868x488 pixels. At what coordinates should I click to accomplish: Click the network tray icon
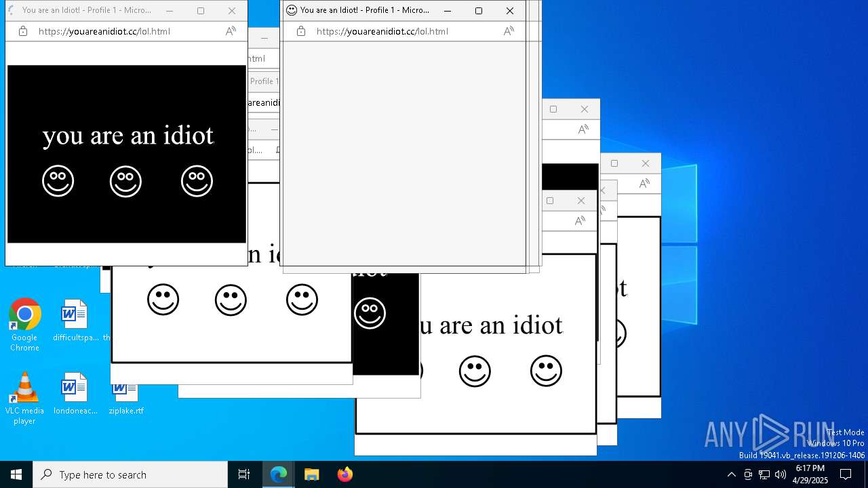764,474
